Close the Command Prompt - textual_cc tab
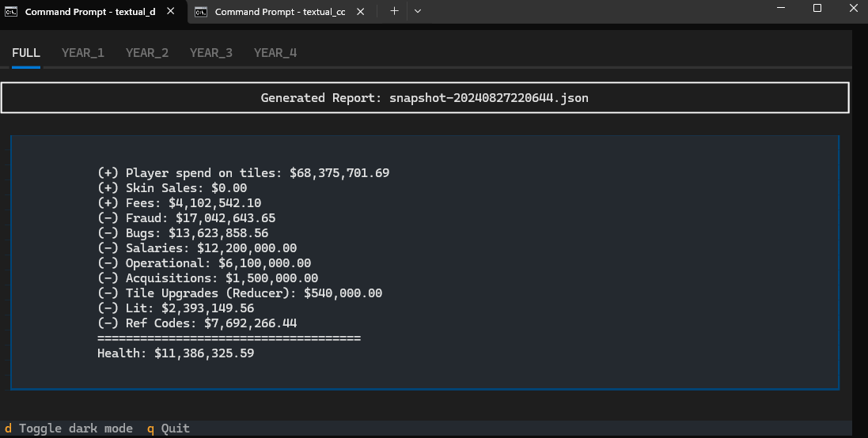Image resolution: width=868 pixels, height=438 pixels. (x=360, y=11)
